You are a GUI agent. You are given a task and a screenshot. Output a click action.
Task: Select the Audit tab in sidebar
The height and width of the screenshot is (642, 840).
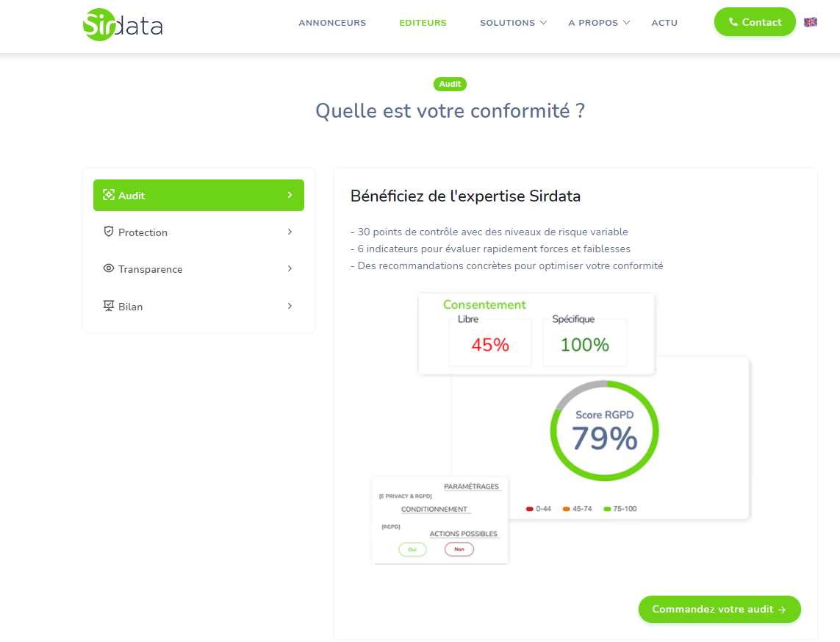[x=198, y=195]
